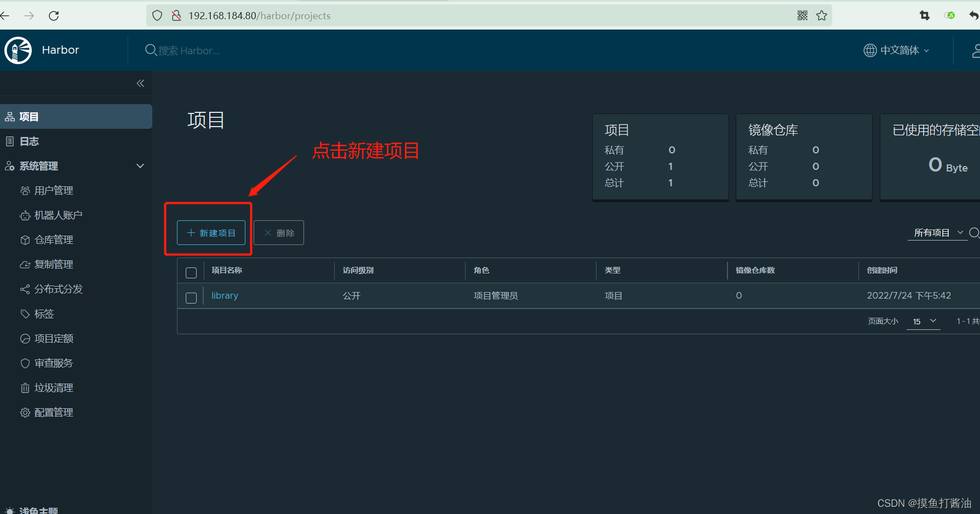Open 复制管理 menu item

coord(54,265)
